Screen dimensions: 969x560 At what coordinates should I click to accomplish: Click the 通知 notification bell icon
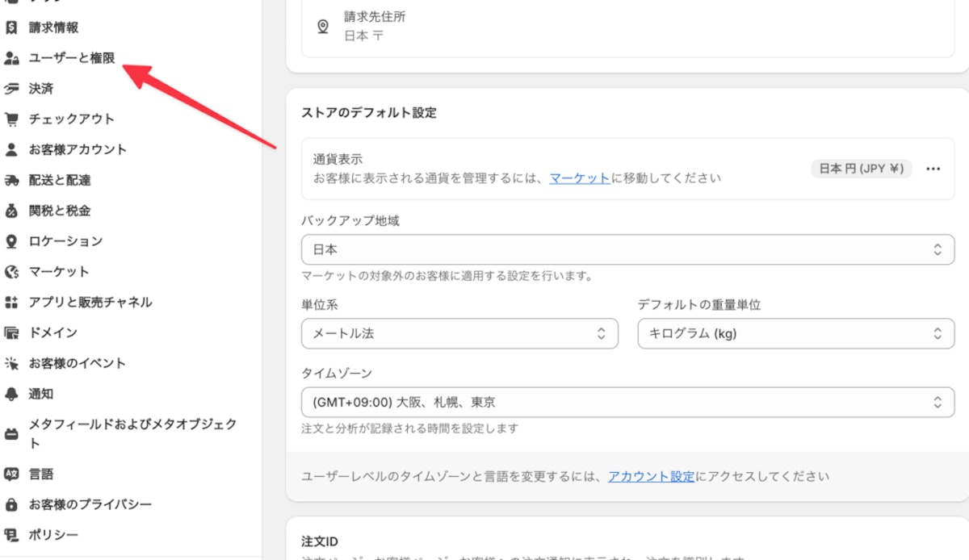[x=11, y=394]
